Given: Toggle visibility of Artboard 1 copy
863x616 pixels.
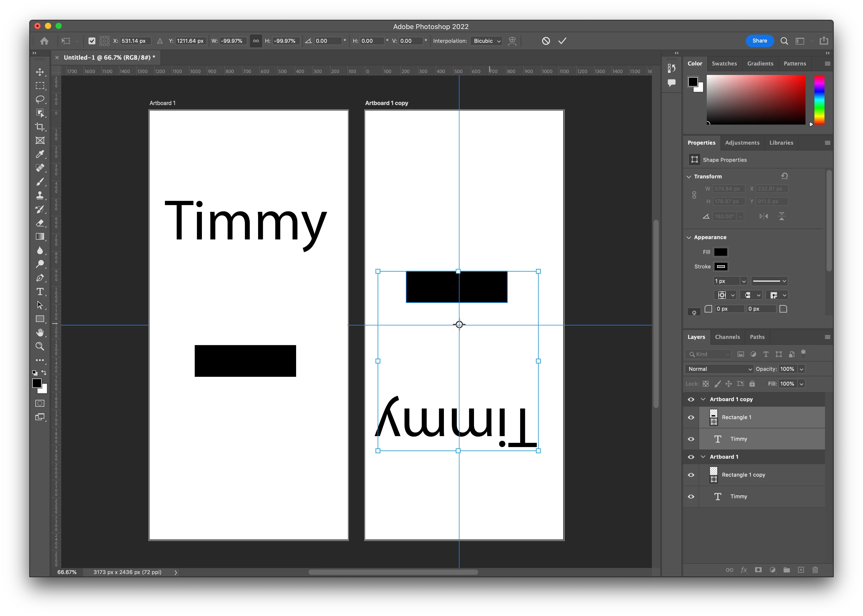Looking at the screenshot, I should coord(691,399).
